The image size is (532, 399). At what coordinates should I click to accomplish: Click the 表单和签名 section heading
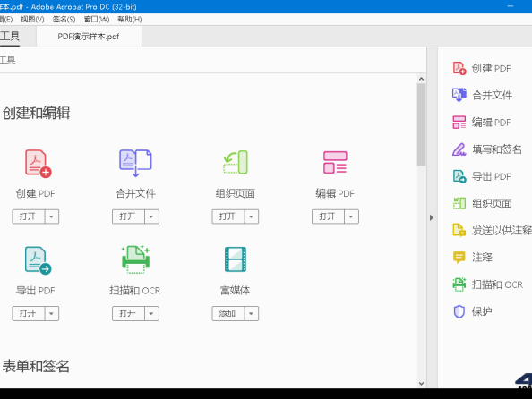coord(36,367)
